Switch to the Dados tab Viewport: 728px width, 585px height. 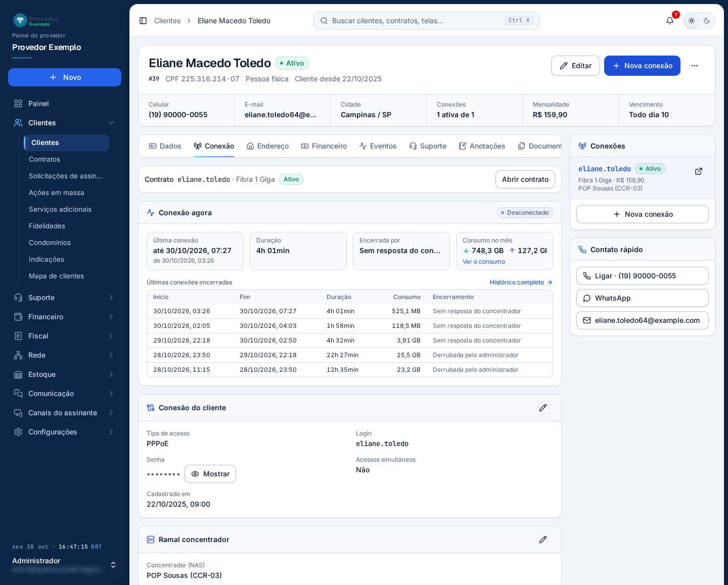165,146
